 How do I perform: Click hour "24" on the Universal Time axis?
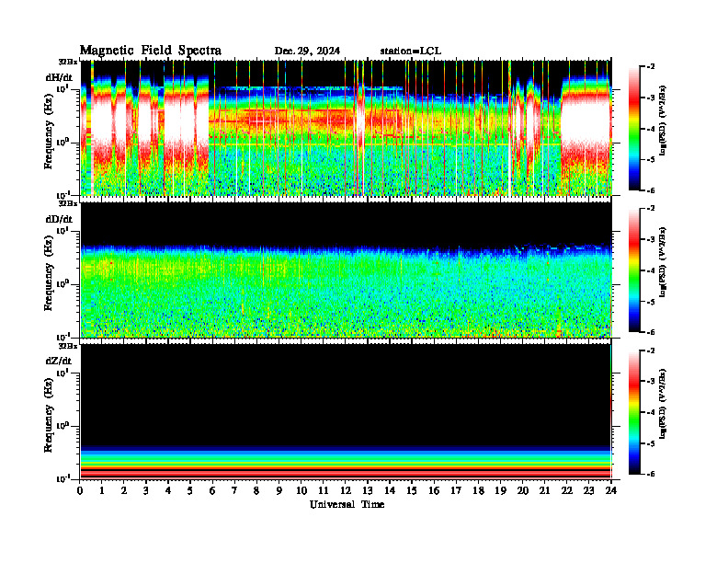611,490
